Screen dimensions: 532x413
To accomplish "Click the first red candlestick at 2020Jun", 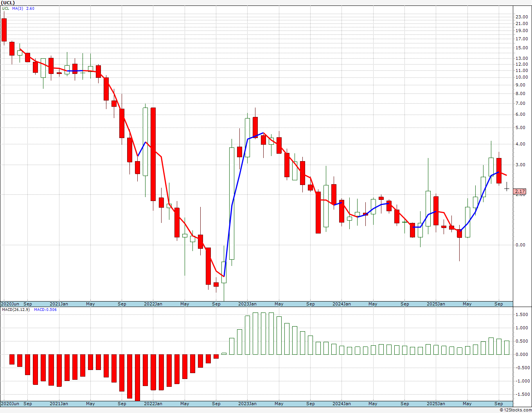I will point(4,30).
